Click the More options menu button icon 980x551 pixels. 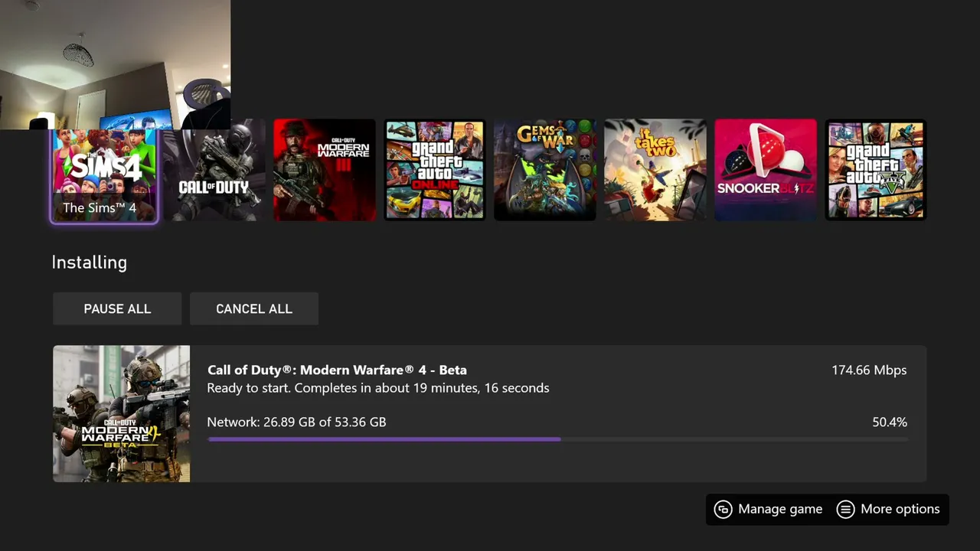[845, 510]
